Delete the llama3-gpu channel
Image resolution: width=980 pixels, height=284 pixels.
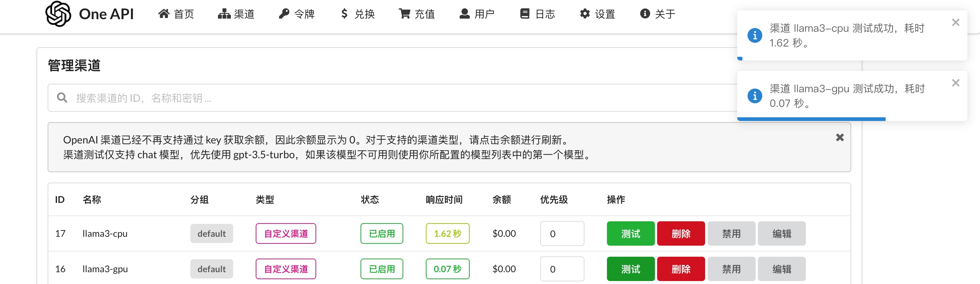[x=681, y=269]
